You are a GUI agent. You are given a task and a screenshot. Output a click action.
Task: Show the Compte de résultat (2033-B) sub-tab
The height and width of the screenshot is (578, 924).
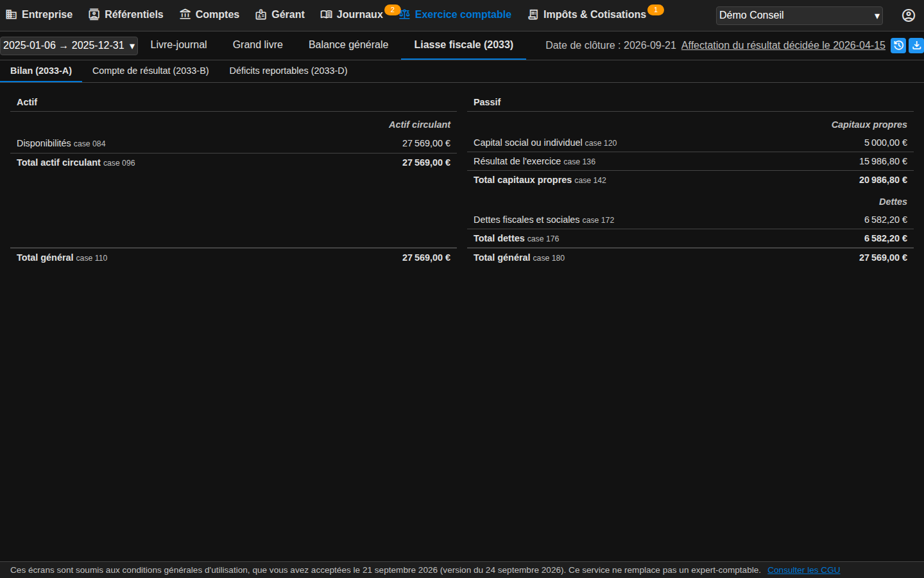pyautogui.click(x=151, y=71)
